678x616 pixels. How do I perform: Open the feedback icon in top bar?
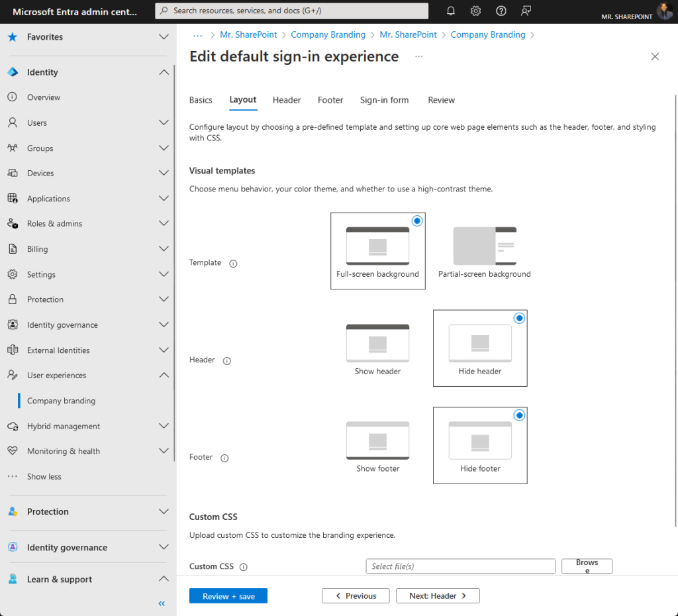point(526,11)
